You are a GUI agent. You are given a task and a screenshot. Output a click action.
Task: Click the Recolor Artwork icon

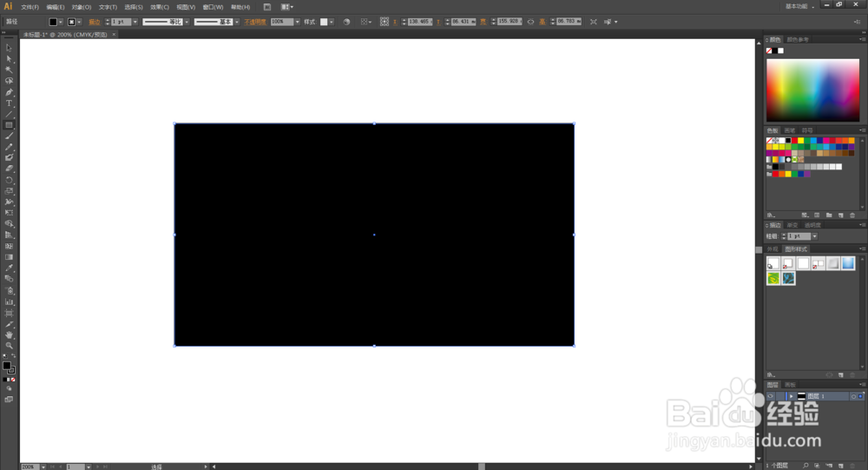[346, 22]
